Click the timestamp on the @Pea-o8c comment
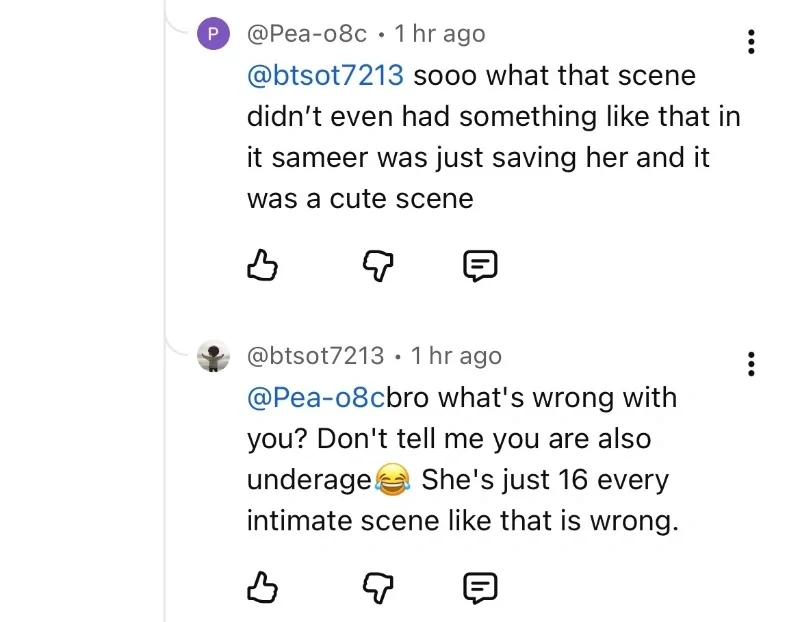Screen dimensions: 800x622 pos(440,34)
